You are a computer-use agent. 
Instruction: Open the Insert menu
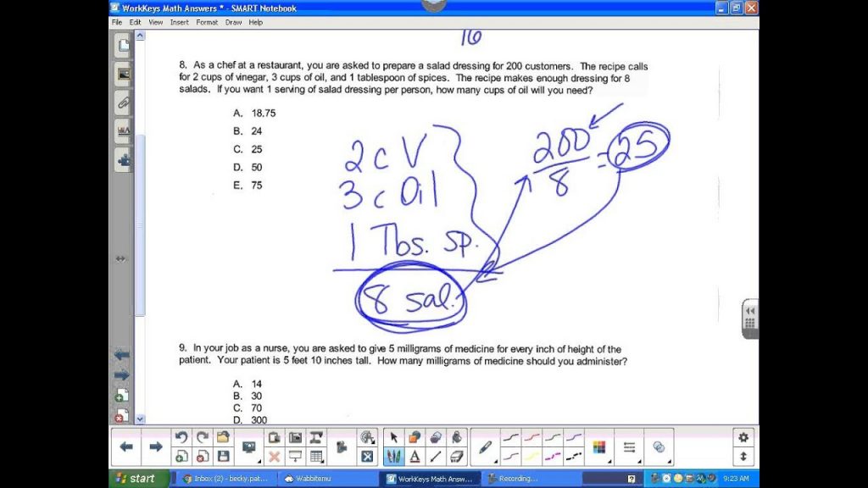(x=180, y=22)
